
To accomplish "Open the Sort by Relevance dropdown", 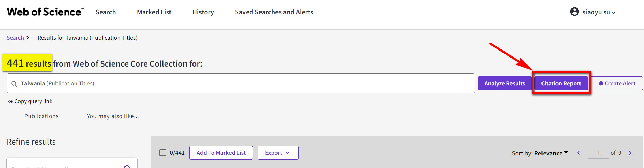I will (x=540, y=153).
